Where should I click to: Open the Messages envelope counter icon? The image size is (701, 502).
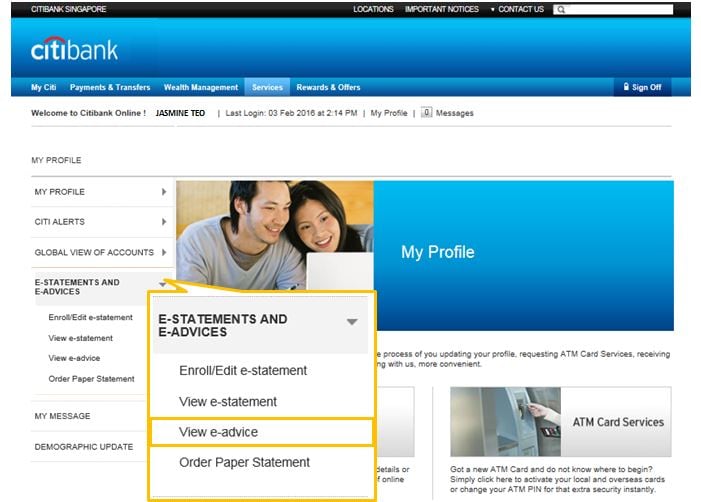coord(426,113)
